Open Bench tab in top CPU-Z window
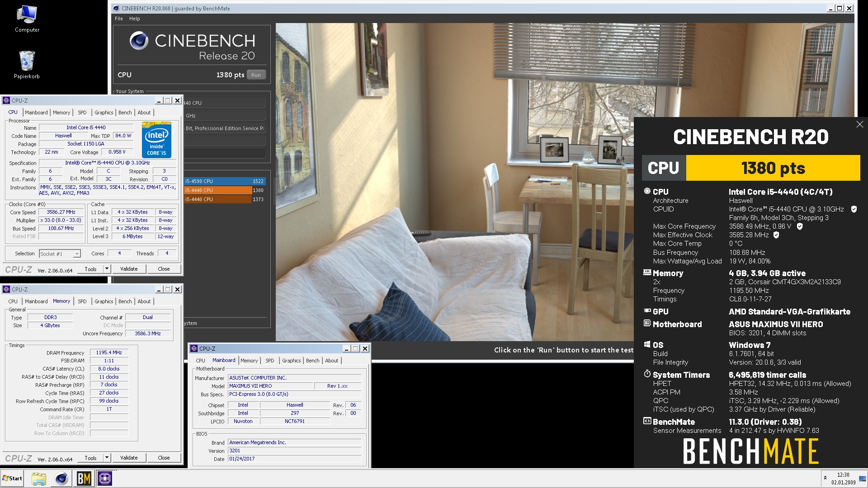 pos(125,113)
